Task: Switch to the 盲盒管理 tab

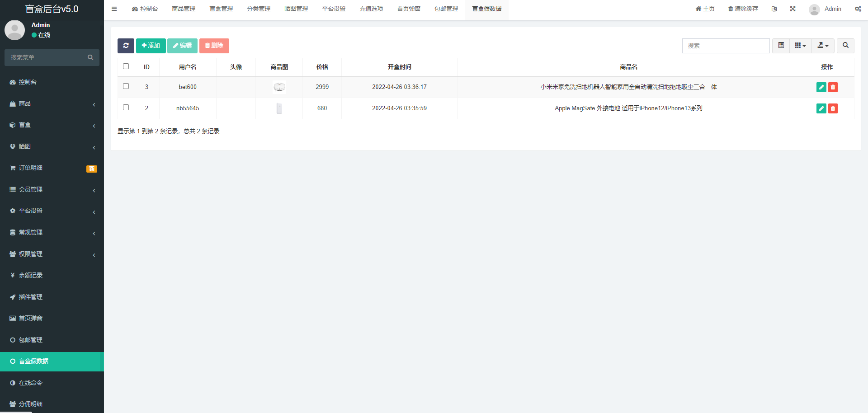Action: pyautogui.click(x=221, y=9)
